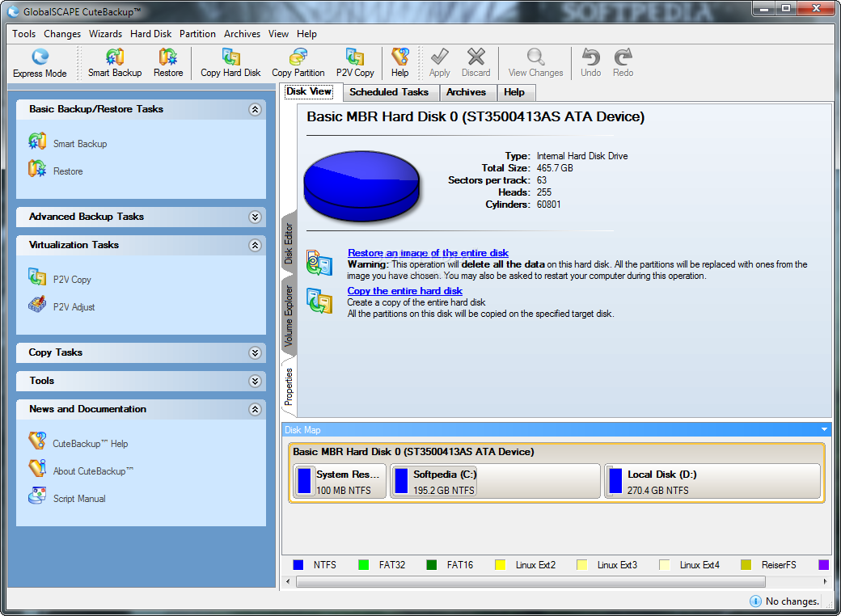Open the Disk Editor vertical tab
Image resolution: width=841 pixels, height=616 pixels.
[x=289, y=243]
